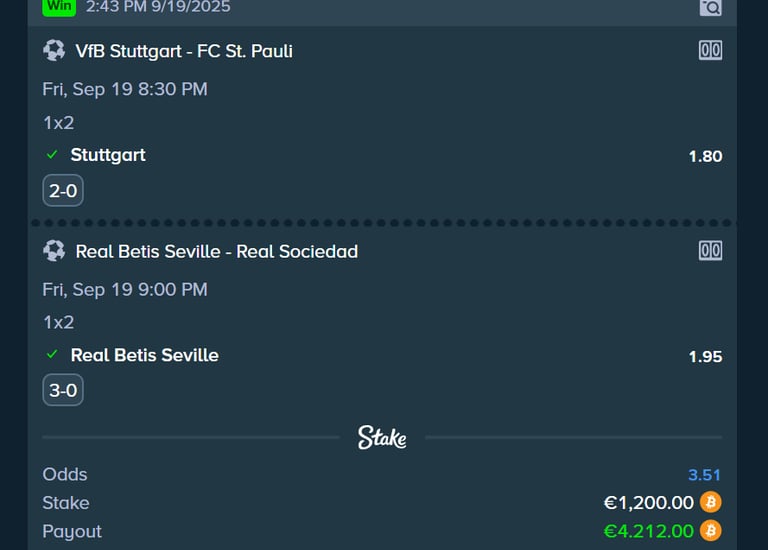The height and width of the screenshot is (550, 768).
Task: Click soccer ball icon beside Real Betis Seville
Action: click(x=54, y=250)
